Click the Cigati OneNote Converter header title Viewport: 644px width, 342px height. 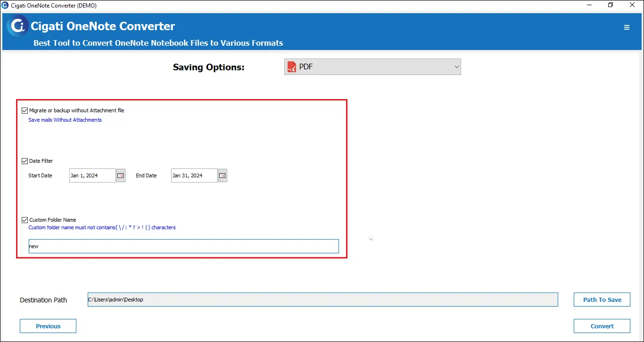(103, 26)
